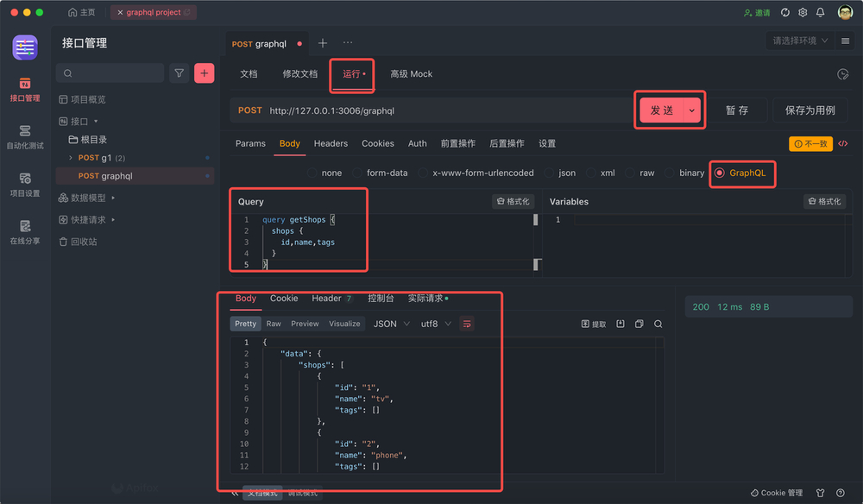Click the 发送 send button
863x504 pixels.
click(664, 110)
